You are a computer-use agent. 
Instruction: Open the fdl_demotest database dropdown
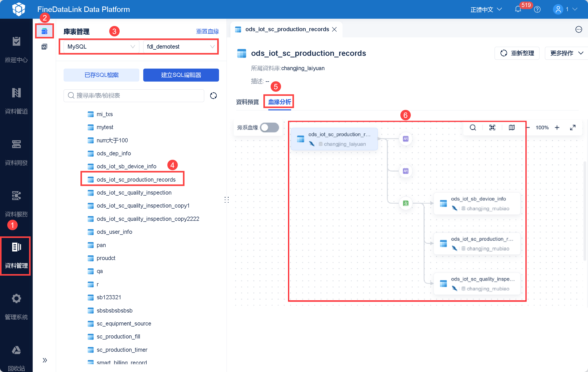(181, 46)
